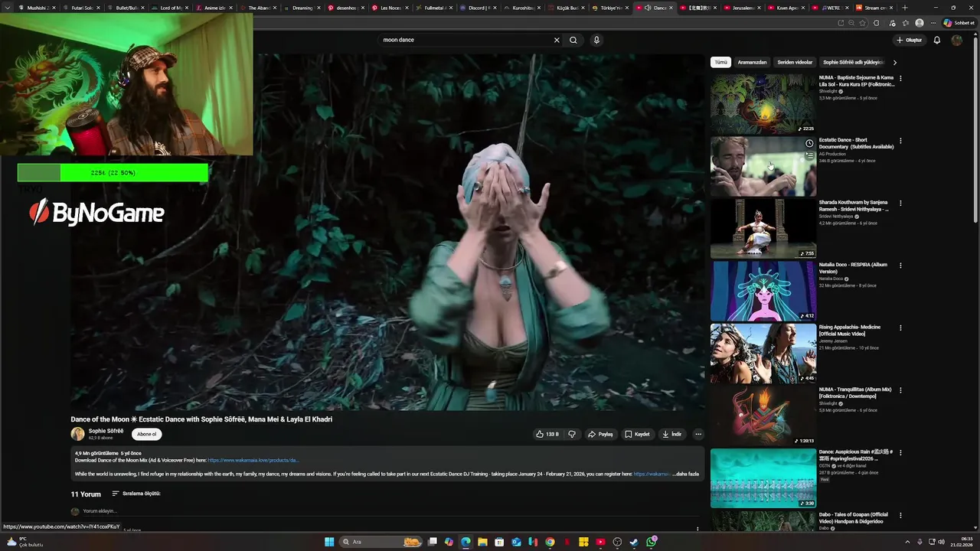Click the Windows taskbar search box

coord(381,542)
